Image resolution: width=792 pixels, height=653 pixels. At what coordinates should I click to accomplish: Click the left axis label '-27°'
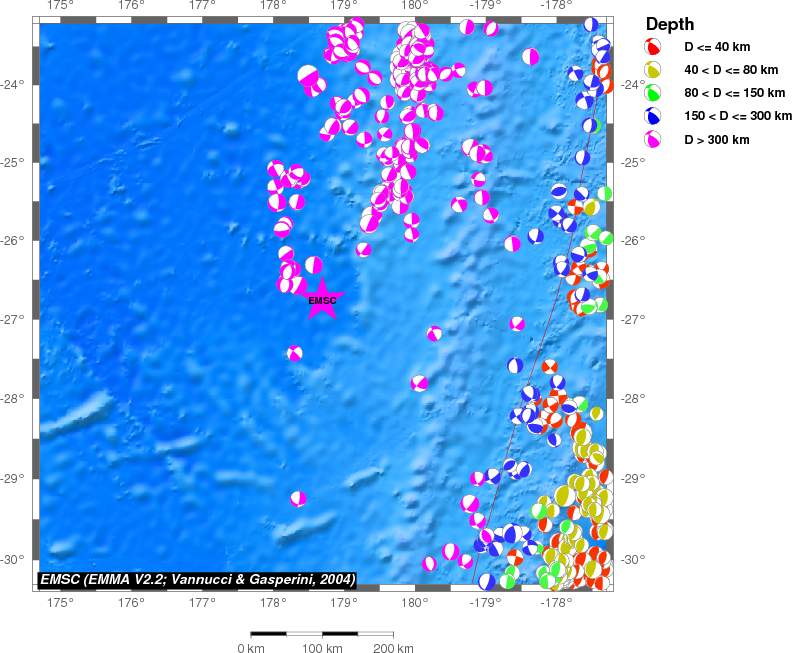tap(13, 319)
